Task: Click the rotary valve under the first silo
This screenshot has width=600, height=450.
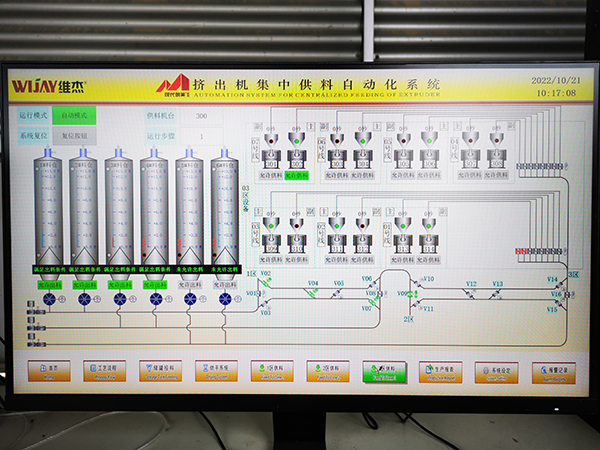Action: [x=49, y=298]
